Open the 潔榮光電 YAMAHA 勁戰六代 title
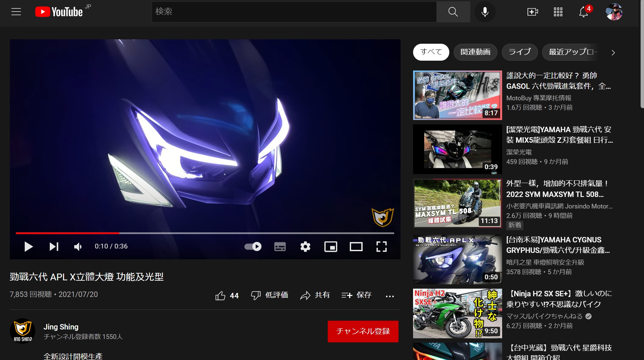 [559, 135]
